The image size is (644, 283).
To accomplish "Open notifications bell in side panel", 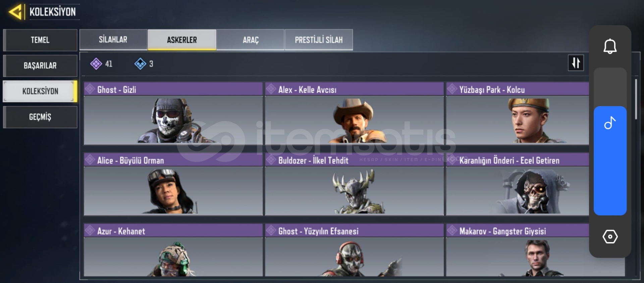I will (x=610, y=46).
